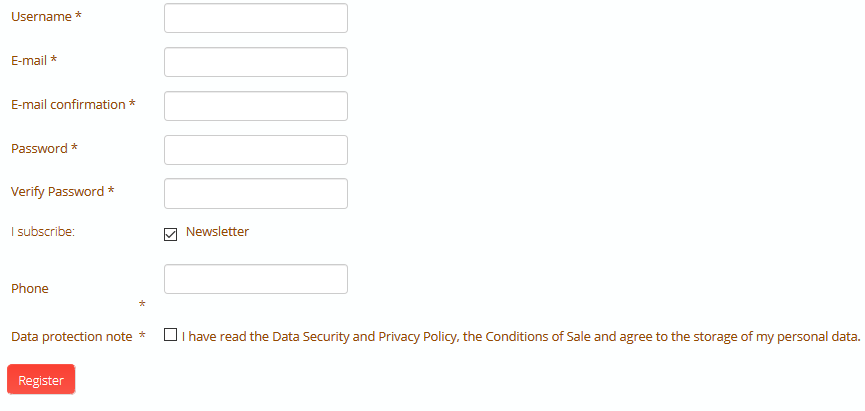Click the Verify Password label

coord(58,192)
